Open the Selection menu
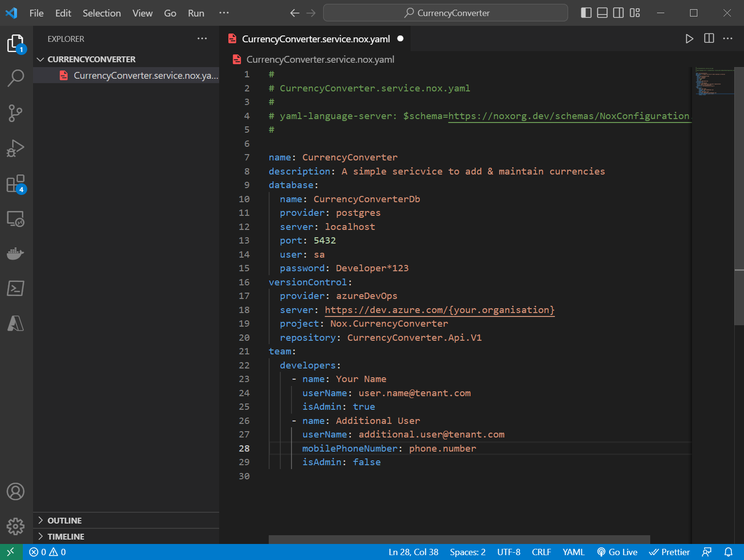The height and width of the screenshot is (560, 744). pyautogui.click(x=102, y=13)
